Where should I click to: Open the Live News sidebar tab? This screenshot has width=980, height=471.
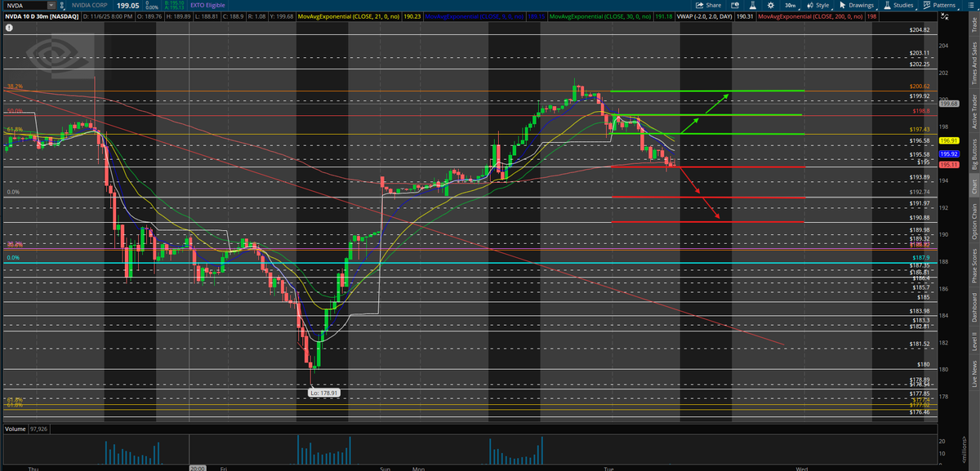pos(973,373)
